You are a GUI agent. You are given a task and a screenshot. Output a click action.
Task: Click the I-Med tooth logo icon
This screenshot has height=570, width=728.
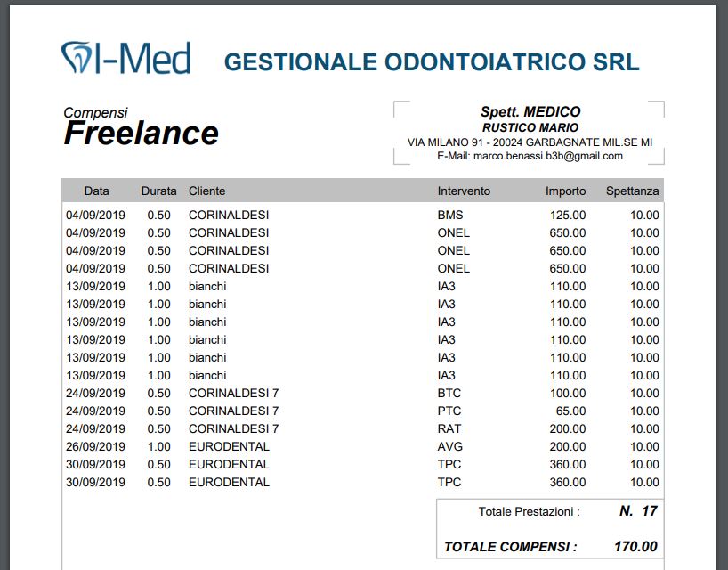tap(76, 55)
